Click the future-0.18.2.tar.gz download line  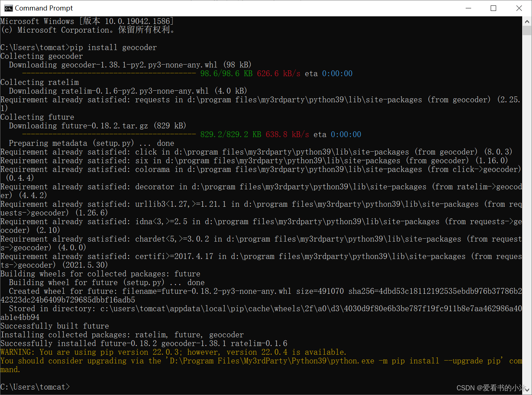(97, 126)
